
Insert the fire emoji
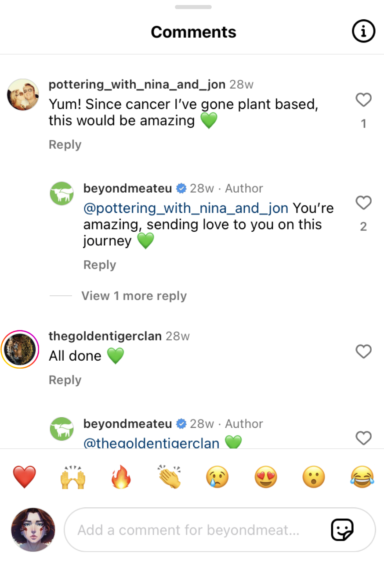pyautogui.click(x=121, y=477)
